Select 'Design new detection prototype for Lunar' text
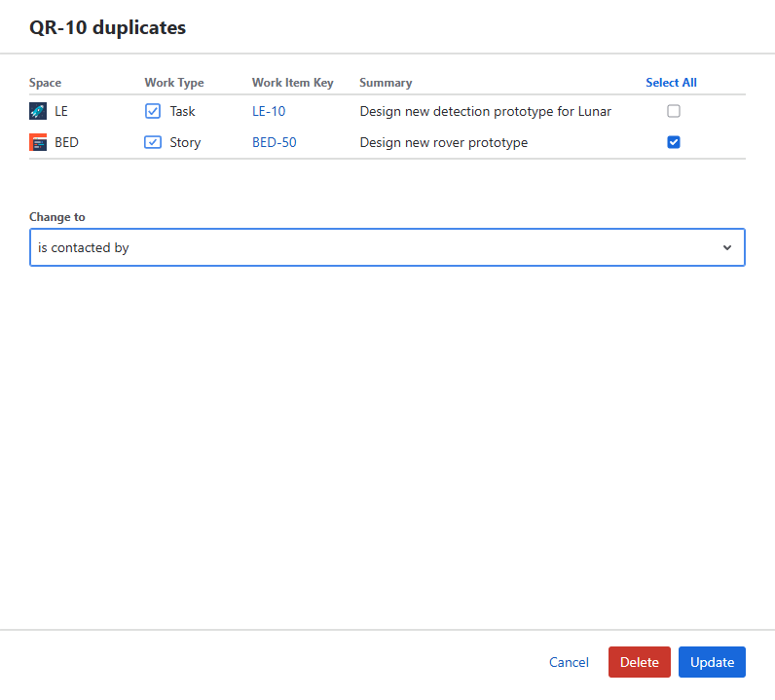 tap(486, 111)
